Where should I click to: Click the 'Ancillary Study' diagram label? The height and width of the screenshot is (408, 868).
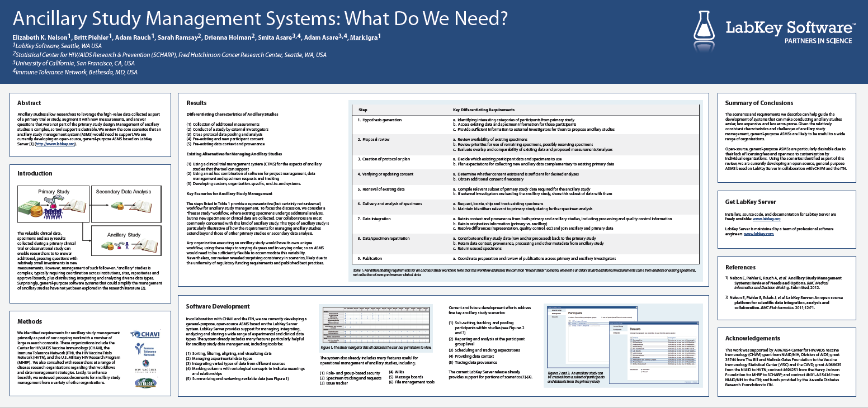(x=124, y=235)
